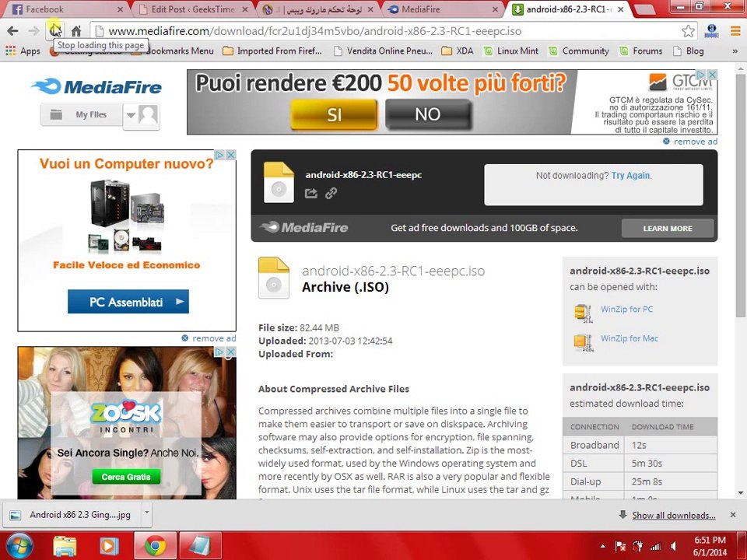This screenshot has height=560, width=747.
Task: Close the top banner ad with X
Action: (x=712, y=75)
